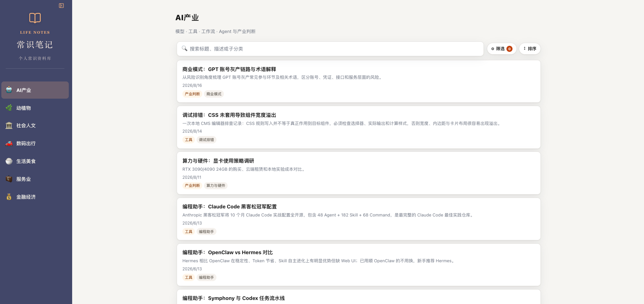Viewport: 644px width, 304px height.
Task: Click 产业判断 tag on GPT 账号 note
Action: [192, 94]
